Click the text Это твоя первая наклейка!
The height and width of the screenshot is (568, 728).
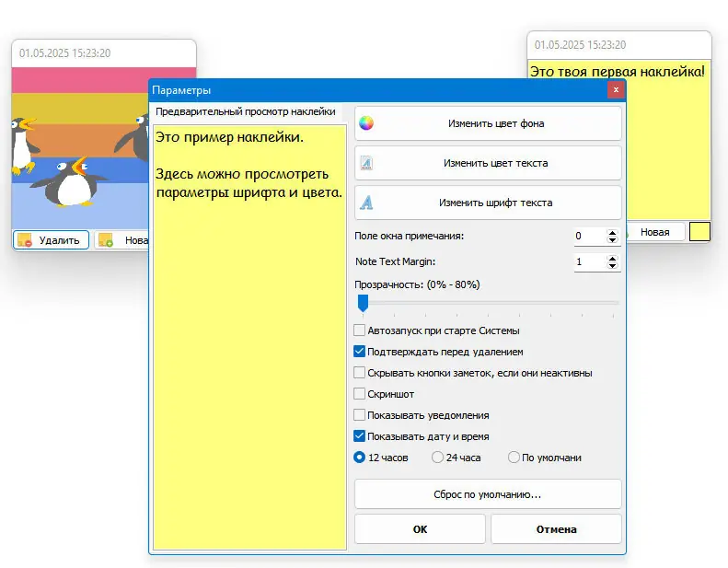pyautogui.click(x=618, y=72)
